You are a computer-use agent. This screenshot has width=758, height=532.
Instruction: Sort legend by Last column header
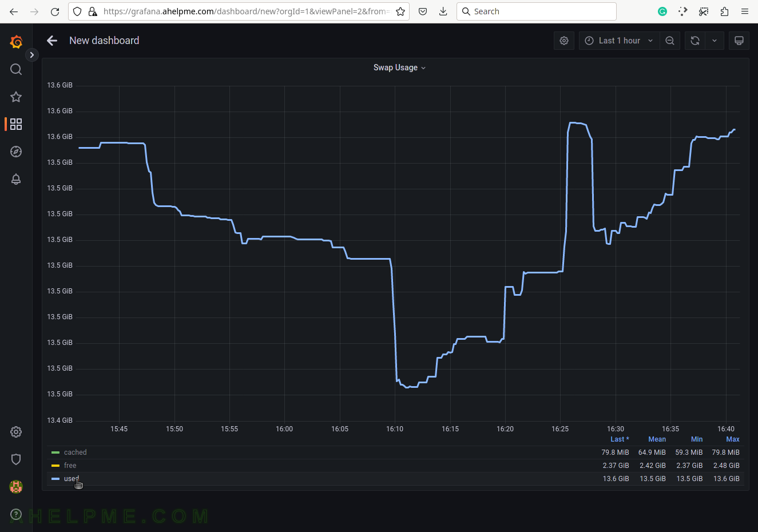(620, 439)
